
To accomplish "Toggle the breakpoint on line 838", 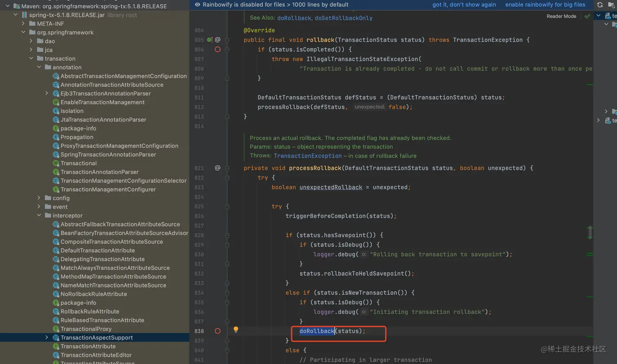I will tap(218, 331).
